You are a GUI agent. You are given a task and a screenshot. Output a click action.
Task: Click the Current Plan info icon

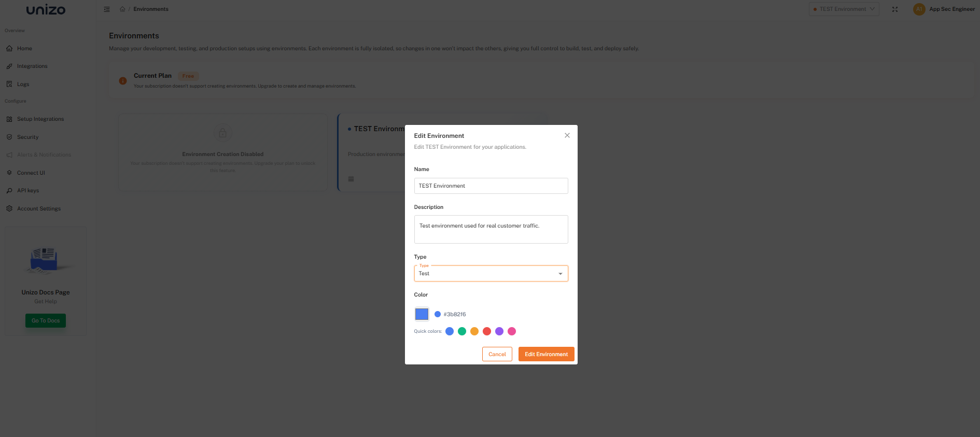[x=123, y=81]
